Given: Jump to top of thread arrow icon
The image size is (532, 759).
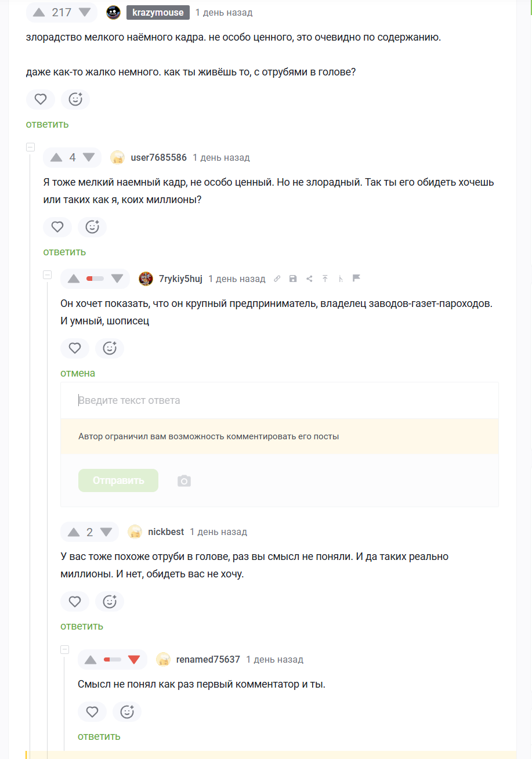Looking at the screenshot, I should 325,279.
